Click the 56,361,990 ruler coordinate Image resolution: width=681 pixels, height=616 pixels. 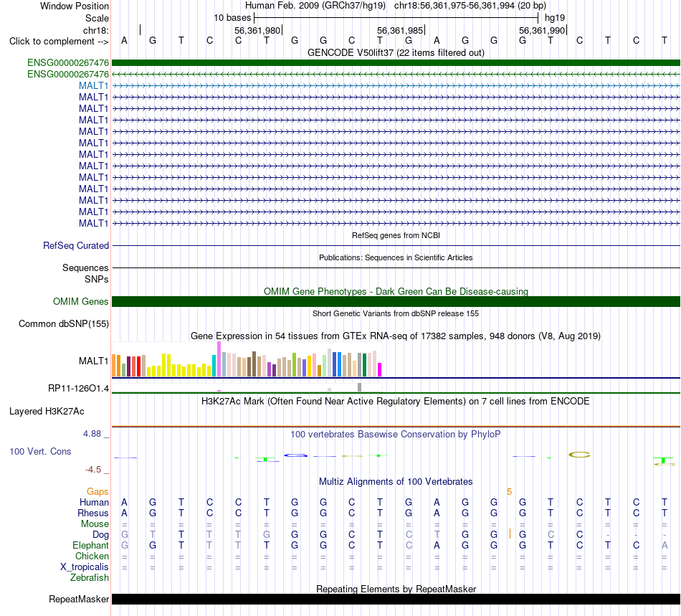click(542, 30)
